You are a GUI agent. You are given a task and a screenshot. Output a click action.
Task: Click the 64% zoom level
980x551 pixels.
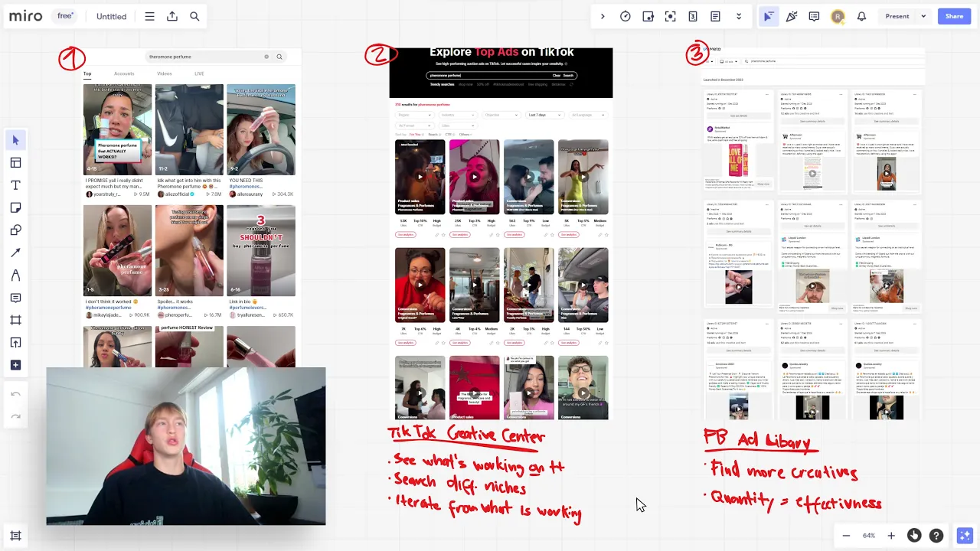(x=869, y=536)
